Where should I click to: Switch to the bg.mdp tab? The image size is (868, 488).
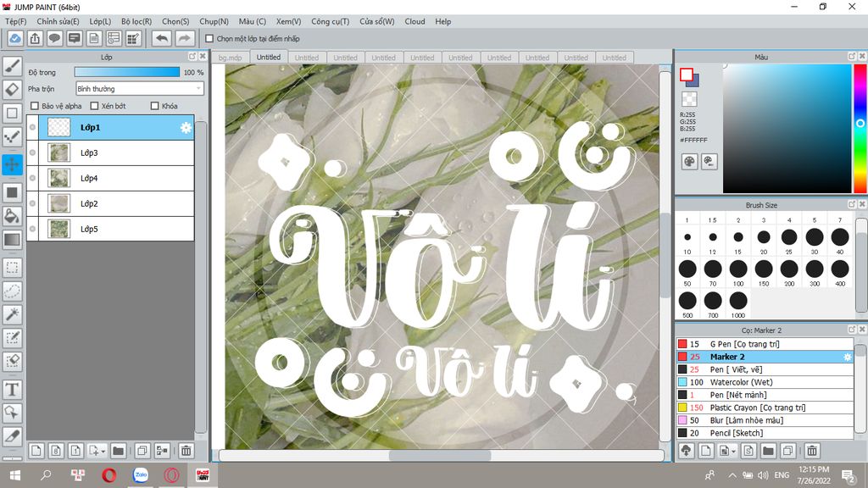[x=231, y=58]
